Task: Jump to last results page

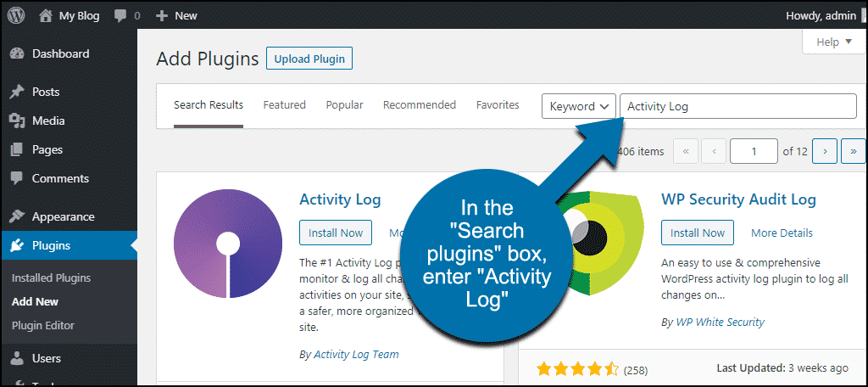Action: coord(853,151)
